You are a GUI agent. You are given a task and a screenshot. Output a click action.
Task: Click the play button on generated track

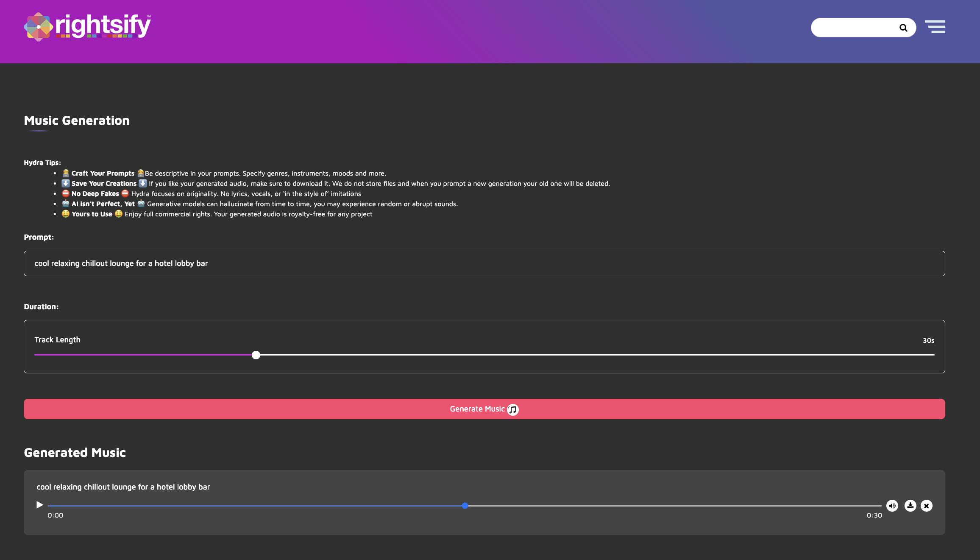point(39,504)
